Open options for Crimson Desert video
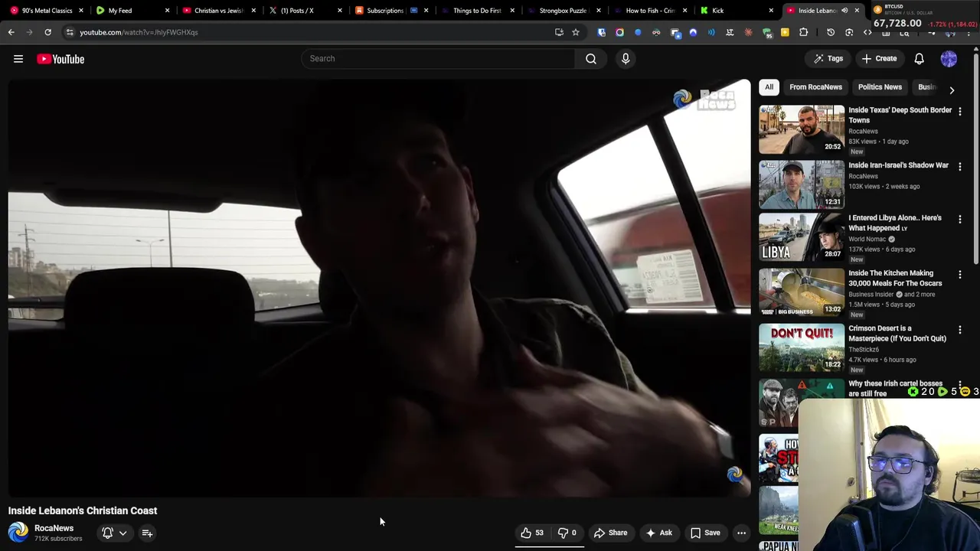980x551 pixels. tap(960, 330)
